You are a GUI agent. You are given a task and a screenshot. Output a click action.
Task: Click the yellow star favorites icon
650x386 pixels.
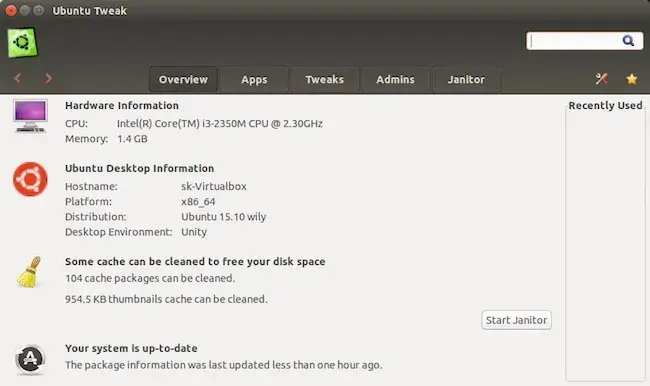pos(632,79)
